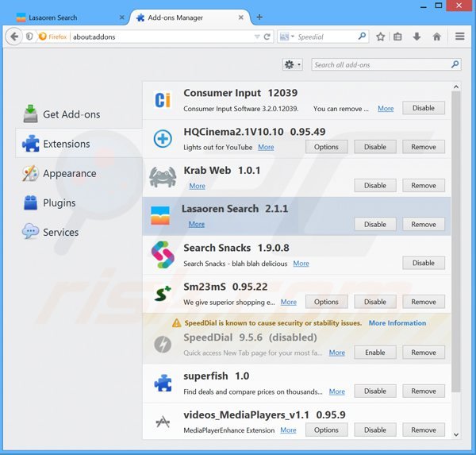476x455 pixels.
Task: Open the URL bar history dropdown arrow
Action: 257,37
